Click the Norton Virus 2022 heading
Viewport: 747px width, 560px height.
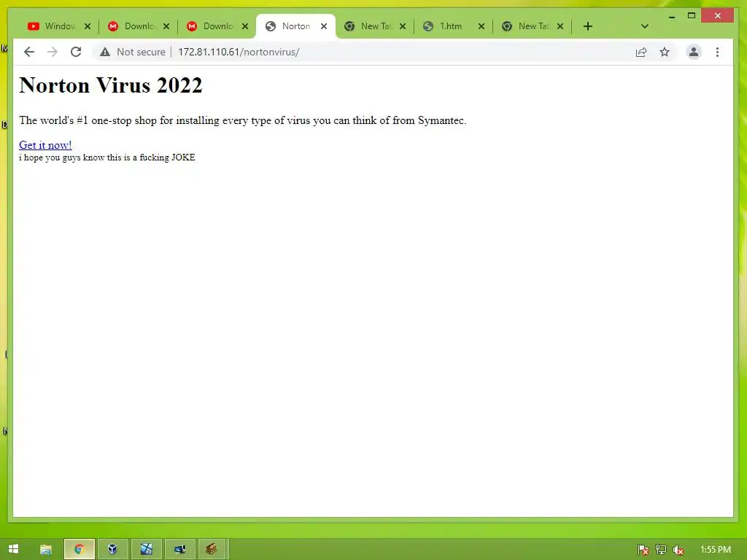111,85
